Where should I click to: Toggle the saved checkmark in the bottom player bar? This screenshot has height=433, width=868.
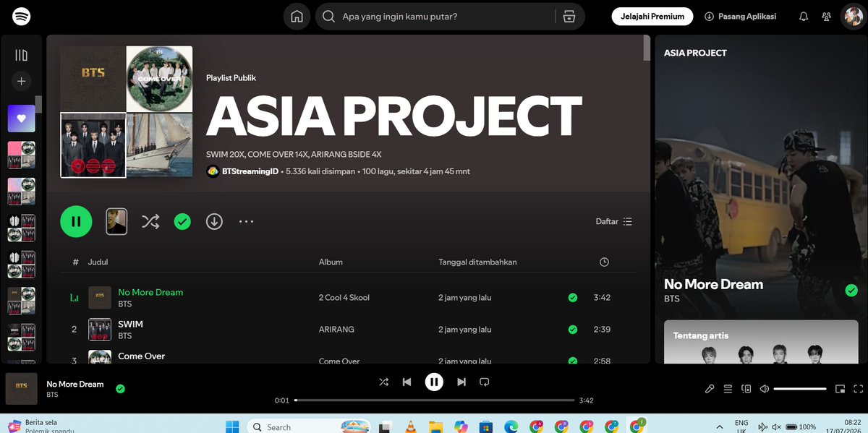120,389
